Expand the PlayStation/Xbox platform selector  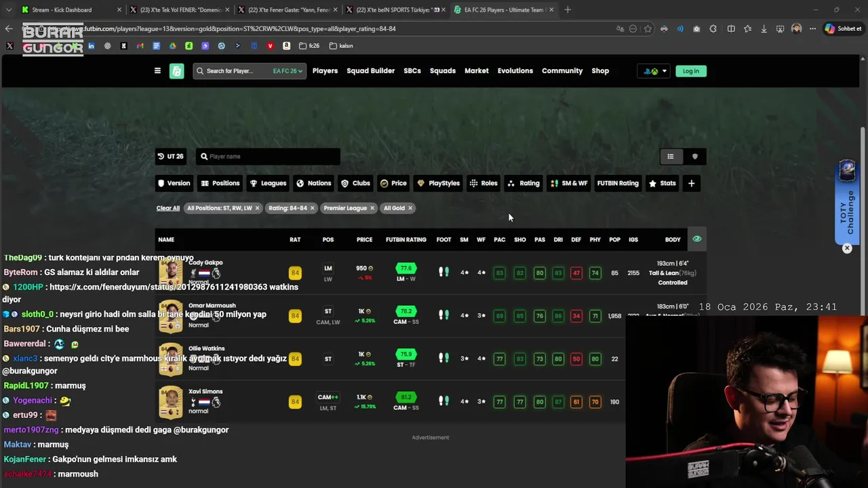click(655, 71)
